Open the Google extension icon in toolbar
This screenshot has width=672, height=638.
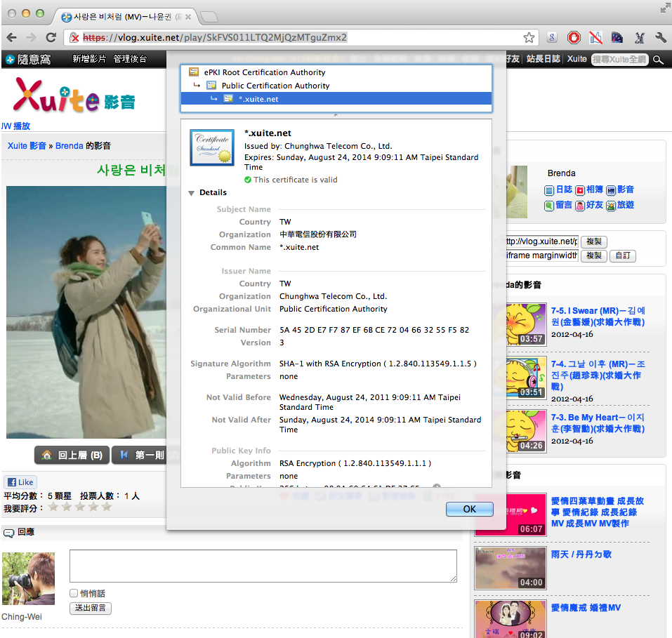[x=552, y=38]
